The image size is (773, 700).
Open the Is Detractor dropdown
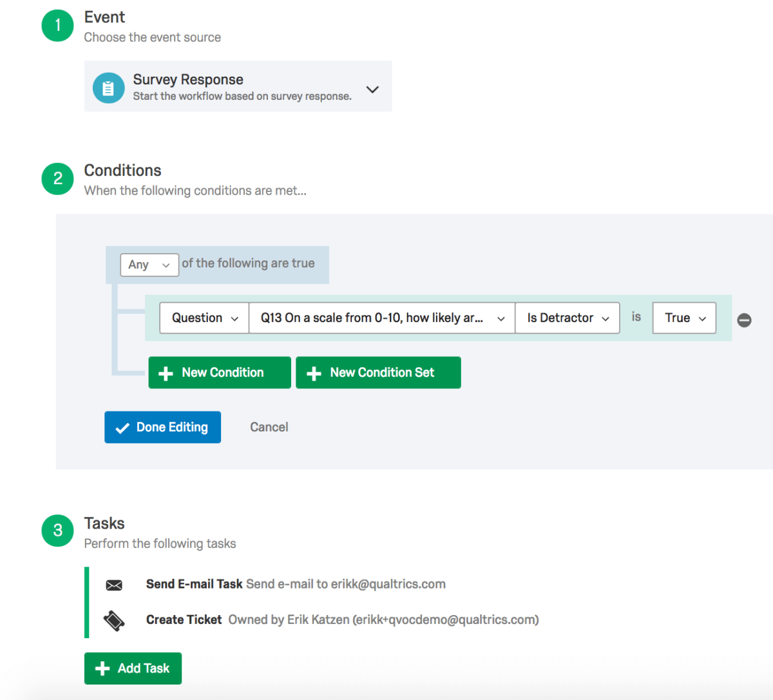point(568,318)
